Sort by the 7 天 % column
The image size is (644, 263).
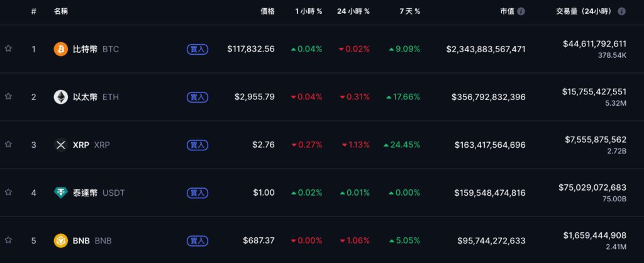pyautogui.click(x=410, y=11)
